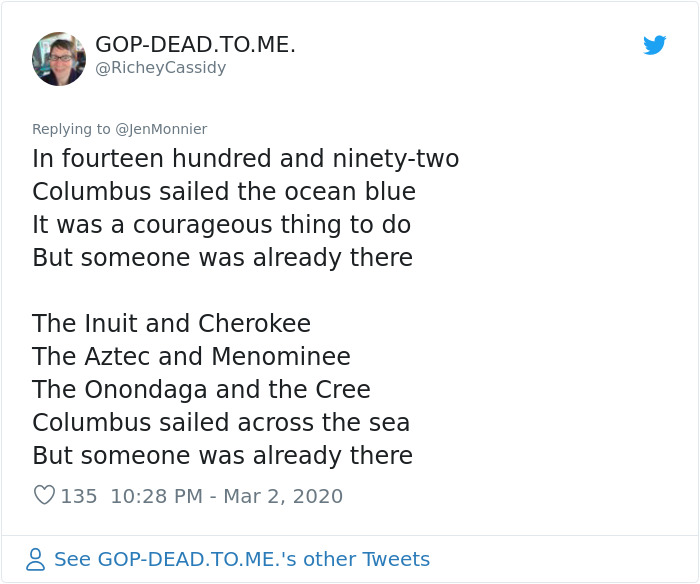Click the line 'The Aztec and Menominee'
The width and height of the screenshot is (700, 584).
(191, 357)
